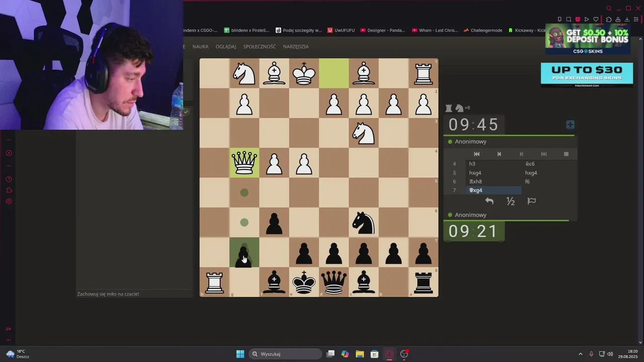This screenshot has width=644, height=362.
Task: Click the CSGO Skins deposit bonus ad
Action: [x=588, y=40]
